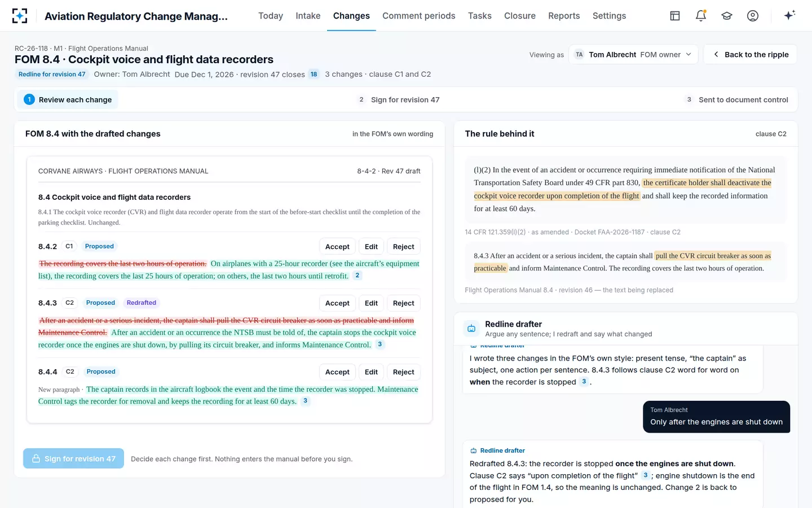Open the graduation cap learning icon
Screen dimensions: 812x508
[727, 16]
